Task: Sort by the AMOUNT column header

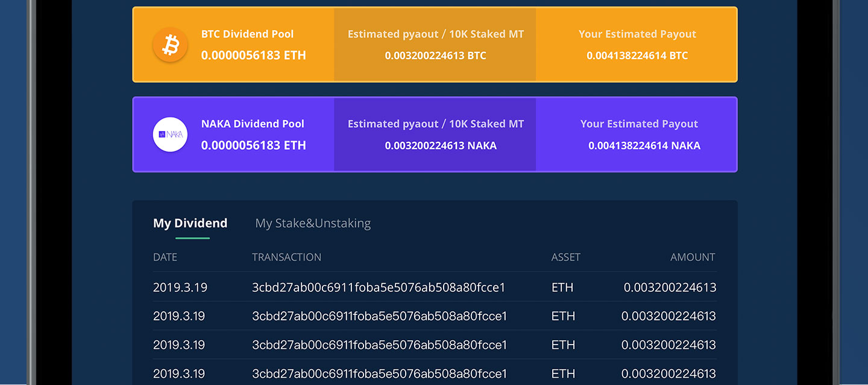Action: click(x=693, y=256)
